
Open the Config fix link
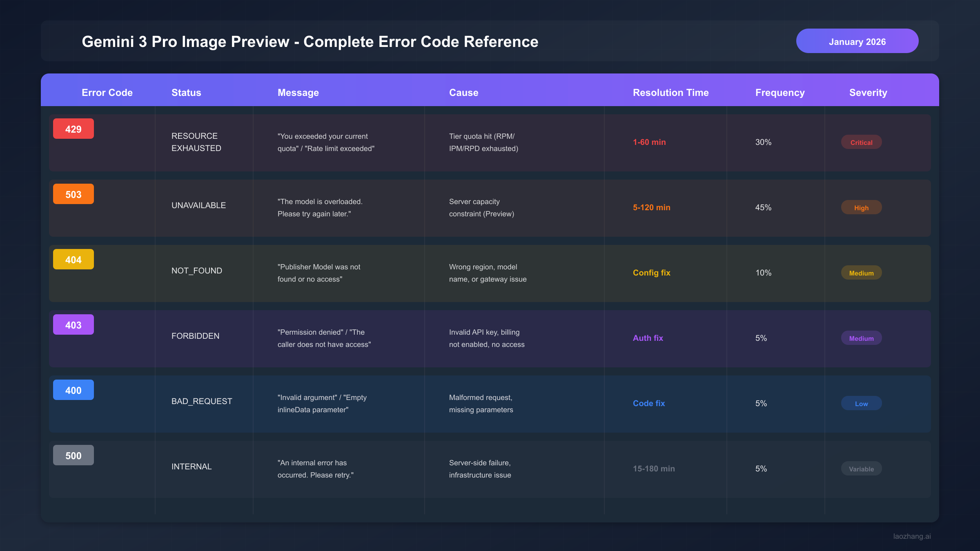point(651,273)
